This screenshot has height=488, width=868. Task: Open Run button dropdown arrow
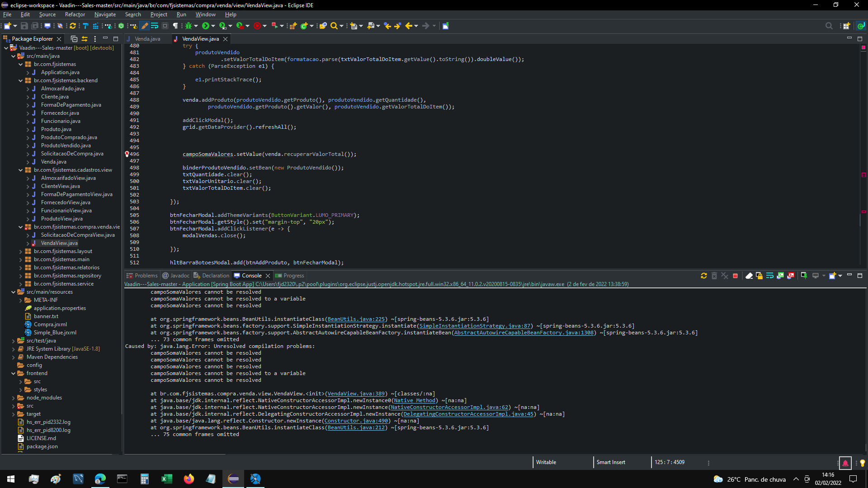pos(213,26)
